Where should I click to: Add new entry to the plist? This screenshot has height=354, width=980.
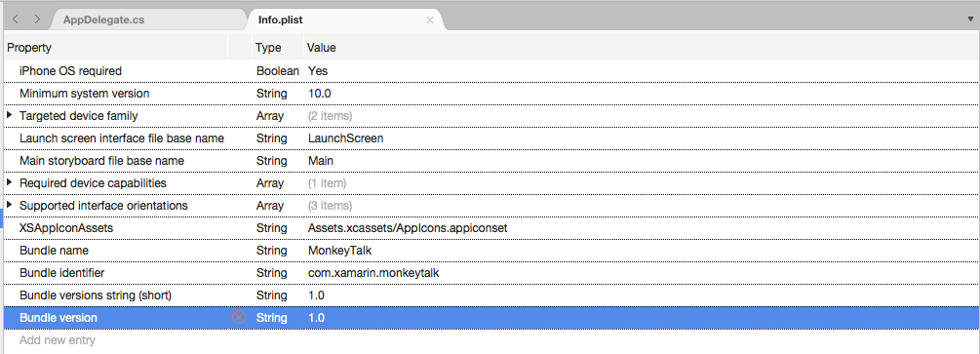coord(57,340)
